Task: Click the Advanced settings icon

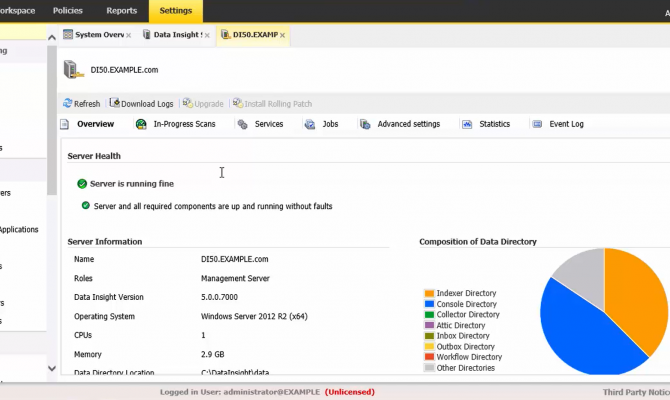Action: pos(365,124)
